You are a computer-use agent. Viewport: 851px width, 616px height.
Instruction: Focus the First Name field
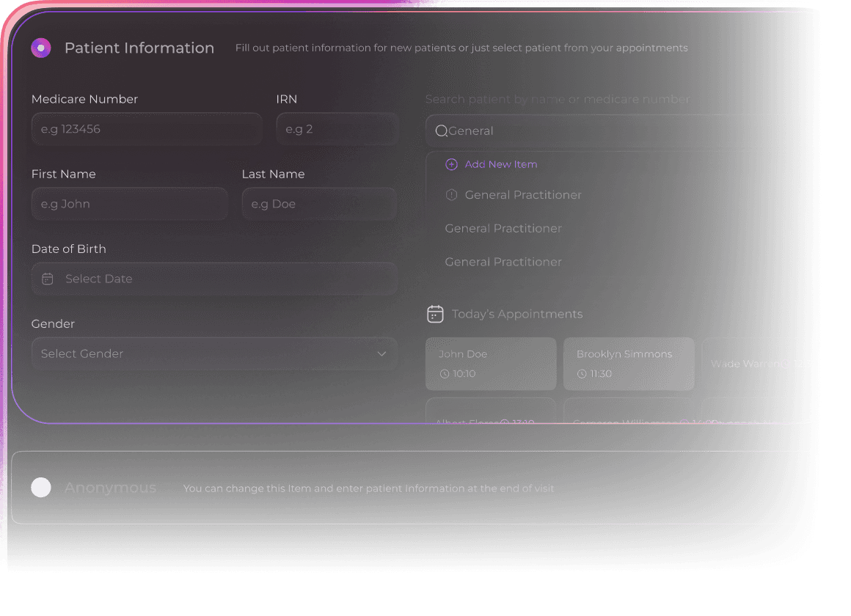[x=129, y=204]
